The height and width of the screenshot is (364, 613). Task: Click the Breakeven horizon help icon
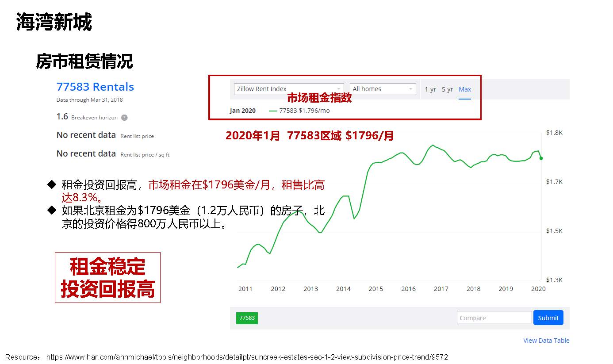point(124,118)
